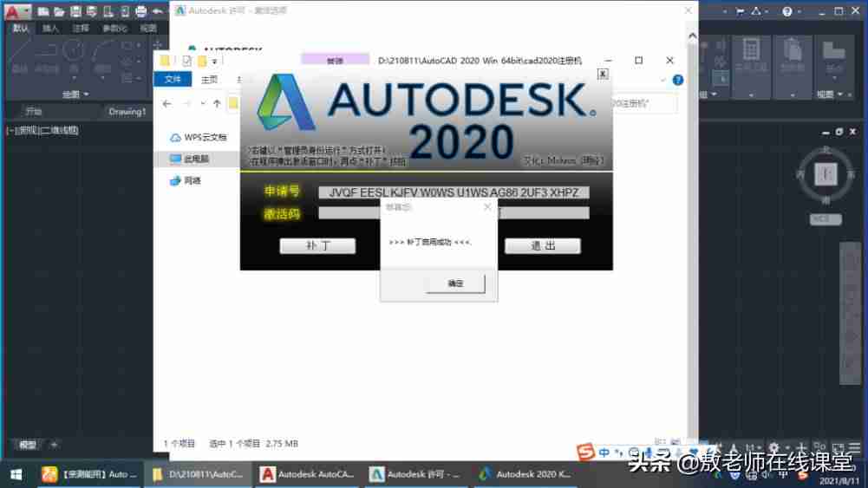868x488 pixels.
Task: Click the clipboard paste icon in AutoCAD ribbon
Action: coord(793,49)
